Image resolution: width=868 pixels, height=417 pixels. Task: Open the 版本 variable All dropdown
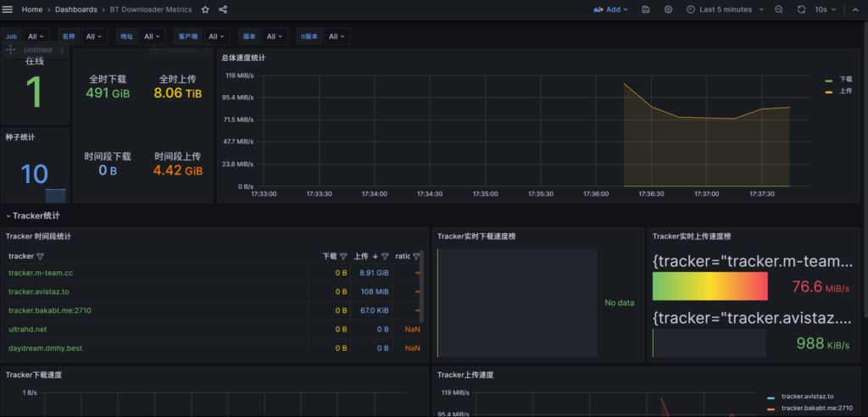pos(275,36)
